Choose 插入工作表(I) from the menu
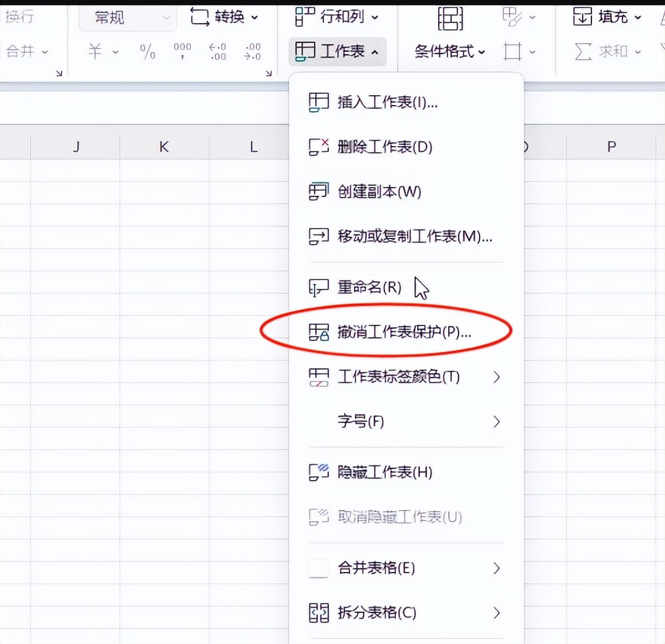665x644 pixels. (x=387, y=102)
